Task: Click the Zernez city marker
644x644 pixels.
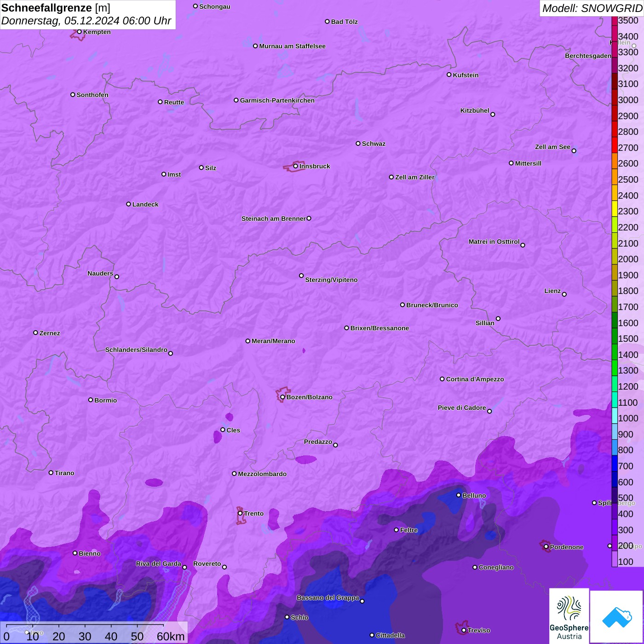Action: point(36,333)
